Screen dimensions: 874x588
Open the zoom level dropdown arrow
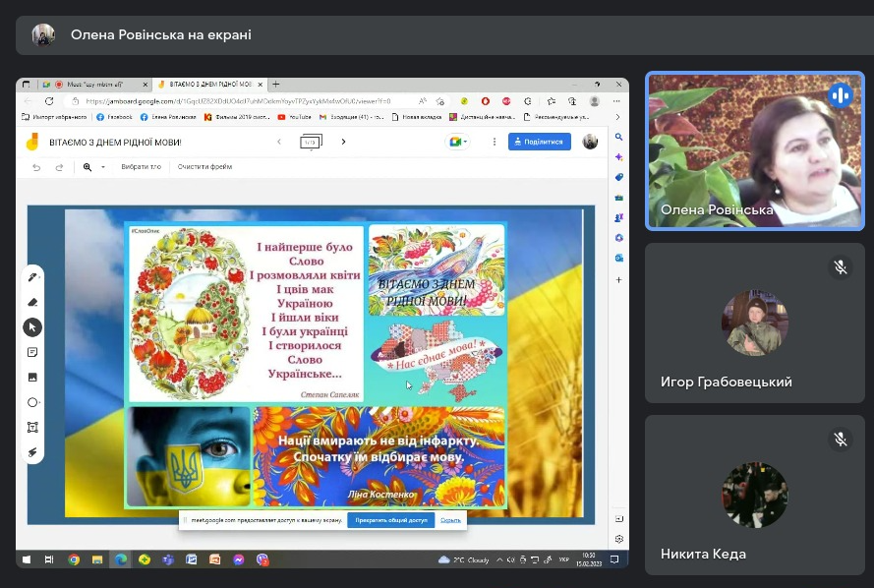[103, 167]
